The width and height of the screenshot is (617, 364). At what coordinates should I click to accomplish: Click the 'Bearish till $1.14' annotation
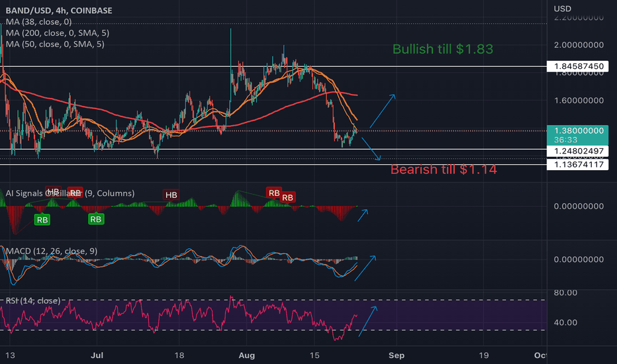(x=444, y=169)
